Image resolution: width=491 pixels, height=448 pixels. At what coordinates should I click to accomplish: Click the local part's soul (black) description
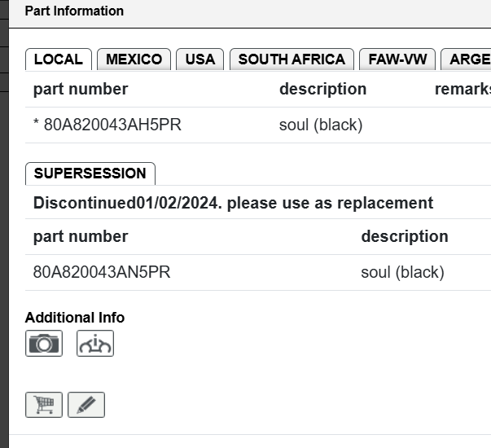321,125
